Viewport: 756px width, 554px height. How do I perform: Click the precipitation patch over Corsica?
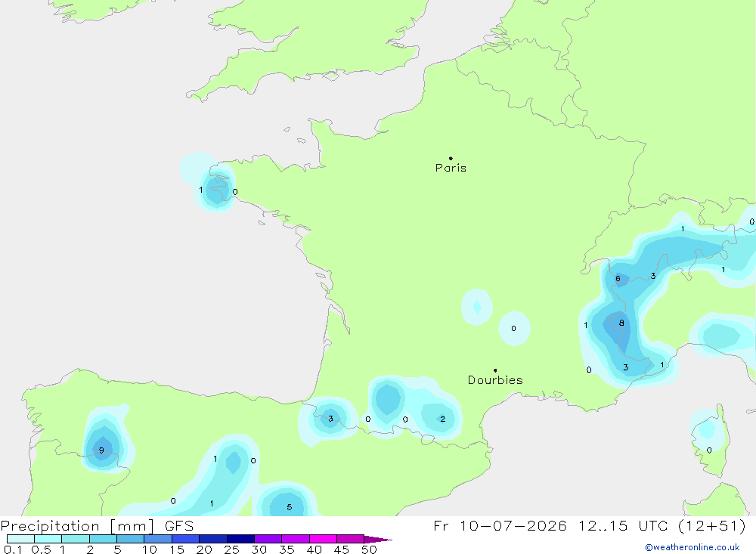tap(706, 431)
